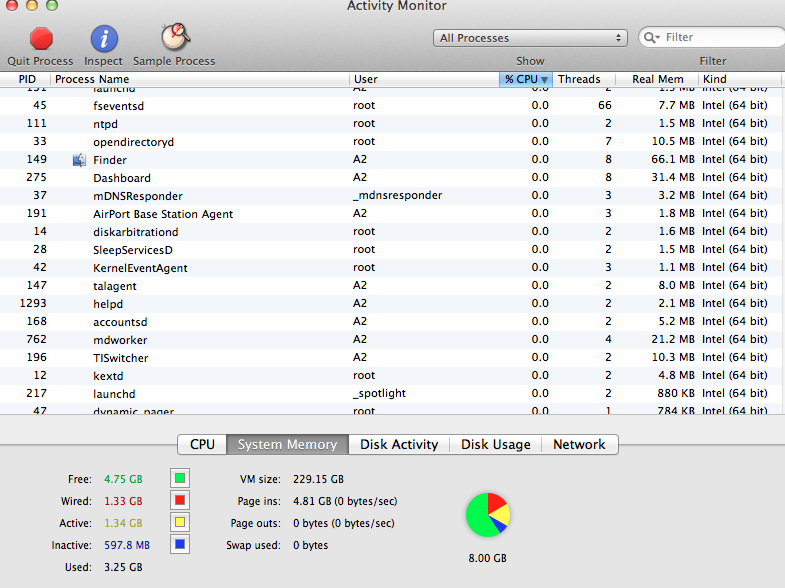Open the blue Inspect info icon

click(x=104, y=39)
